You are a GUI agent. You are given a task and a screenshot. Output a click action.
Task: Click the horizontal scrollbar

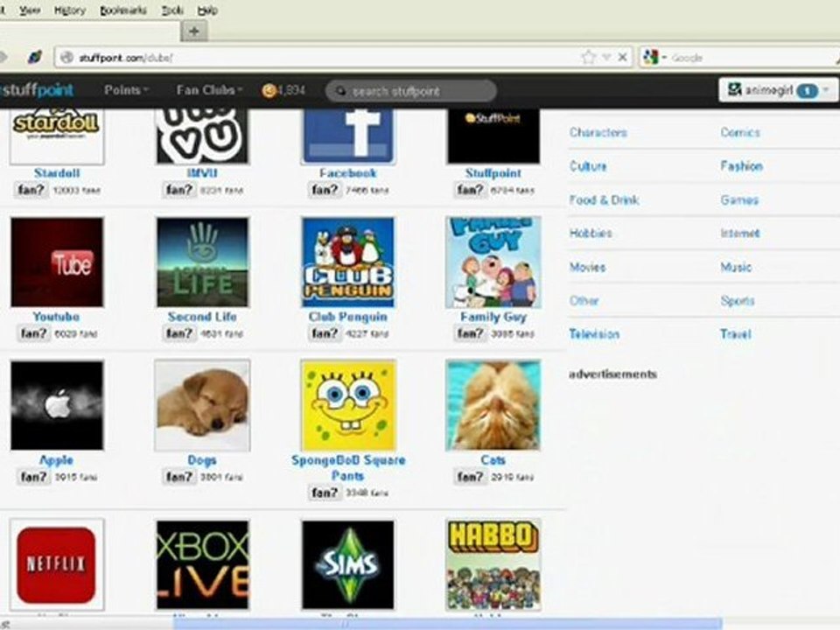[447, 624]
